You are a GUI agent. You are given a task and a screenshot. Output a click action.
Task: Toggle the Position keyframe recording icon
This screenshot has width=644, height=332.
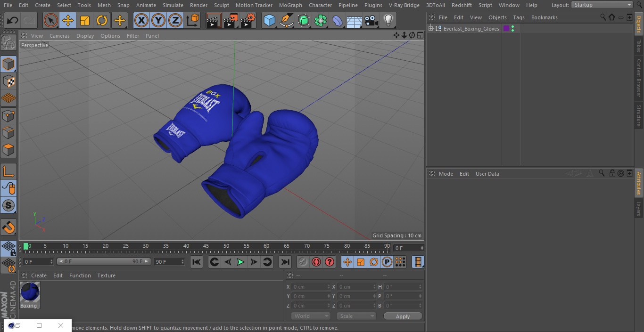(347, 262)
